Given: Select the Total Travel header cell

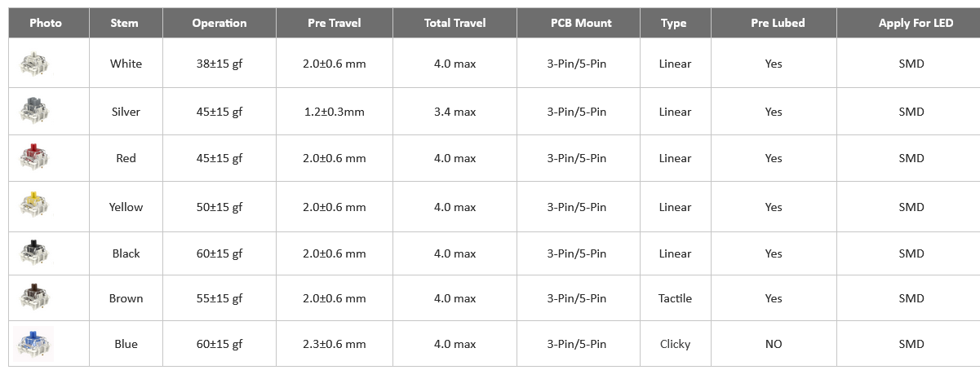Looking at the screenshot, I should [455, 23].
